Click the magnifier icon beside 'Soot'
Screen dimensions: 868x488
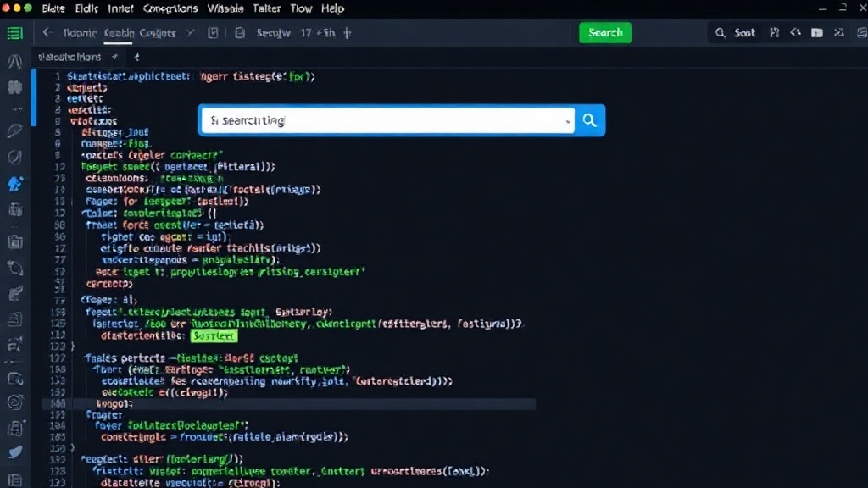pyautogui.click(x=720, y=33)
